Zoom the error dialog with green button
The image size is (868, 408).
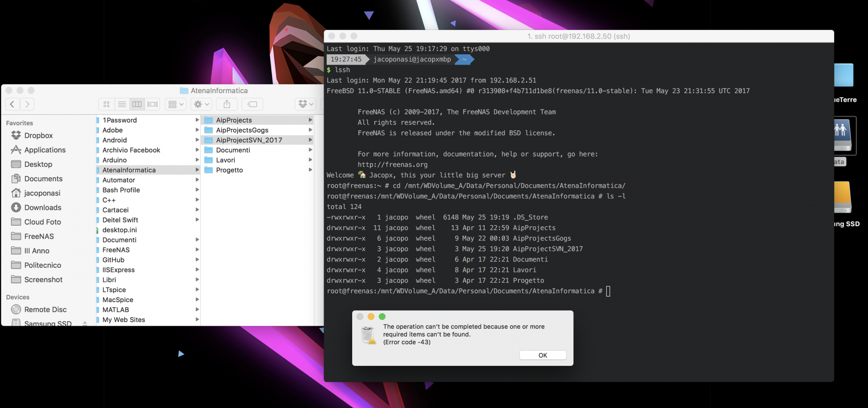coord(382,317)
